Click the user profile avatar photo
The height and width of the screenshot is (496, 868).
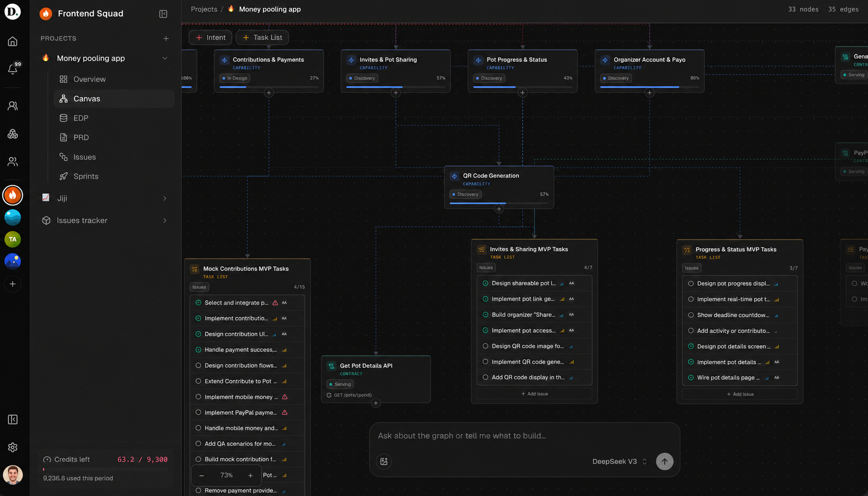coord(13,475)
